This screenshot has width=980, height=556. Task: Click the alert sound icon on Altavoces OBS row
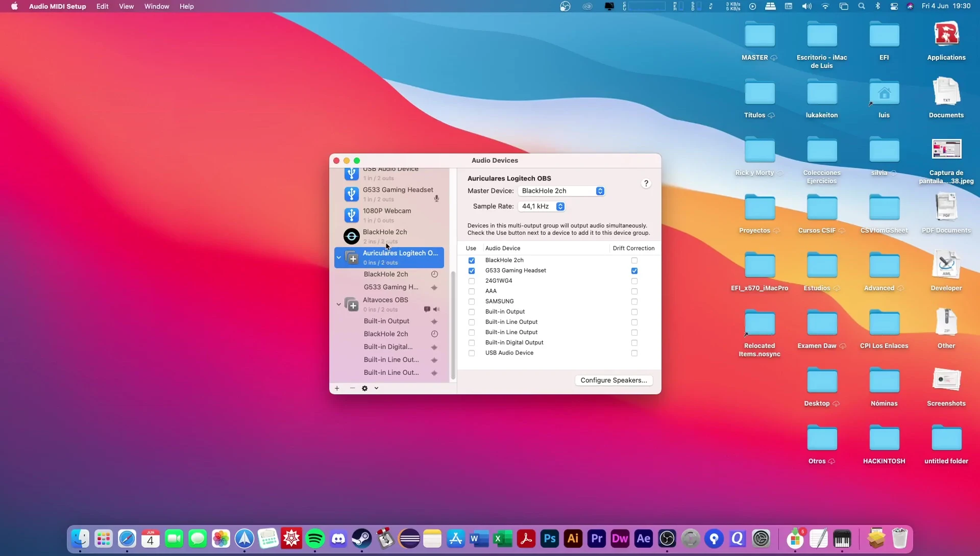pos(427,310)
